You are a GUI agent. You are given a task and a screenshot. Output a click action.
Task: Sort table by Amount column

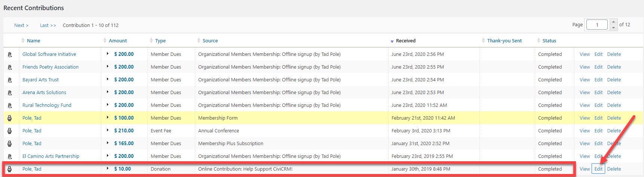pos(117,40)
